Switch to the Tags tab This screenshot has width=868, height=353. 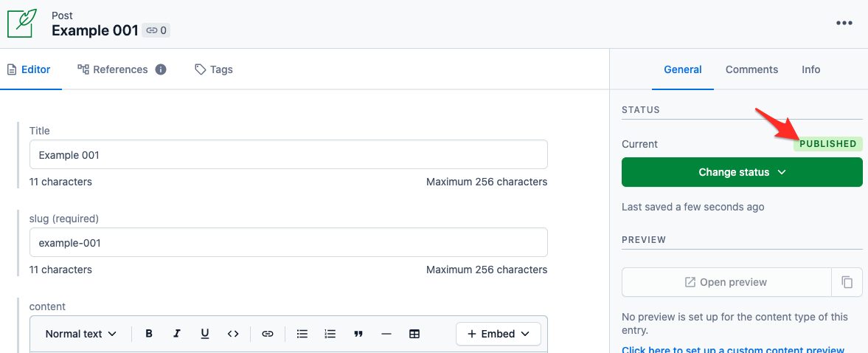[x=214, y=69]
